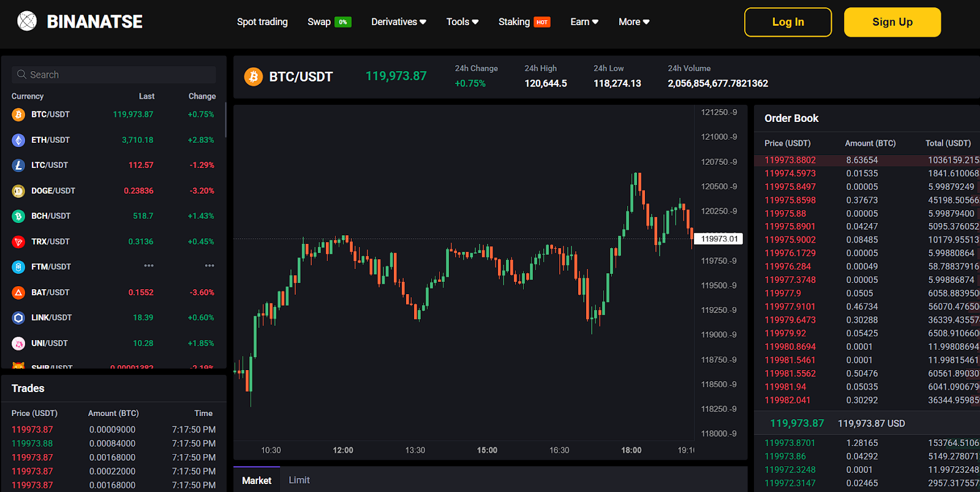This screenshot has height=492, width=980.
Task: Expand the Earn dropdown menu
Action: (x=584, y=22)
